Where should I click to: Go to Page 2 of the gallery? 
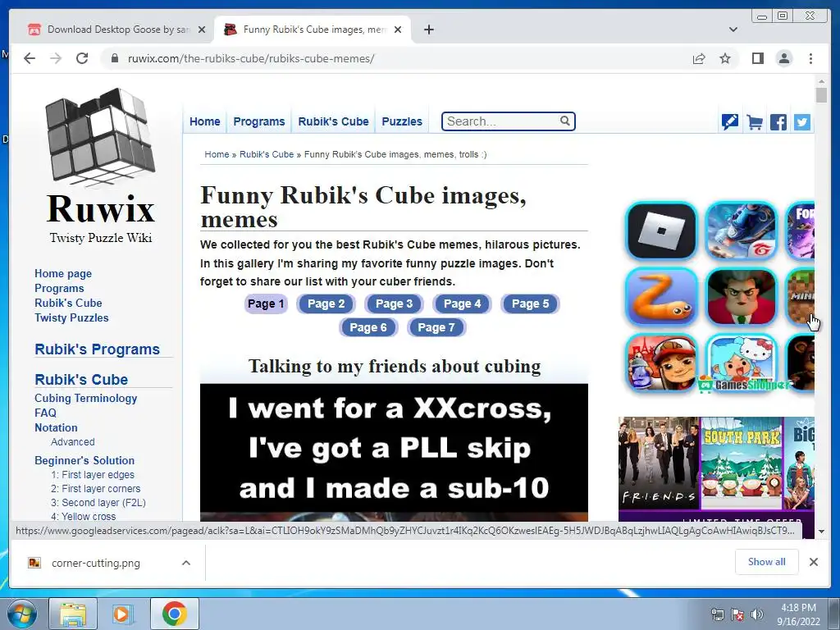tap(326, 304)
